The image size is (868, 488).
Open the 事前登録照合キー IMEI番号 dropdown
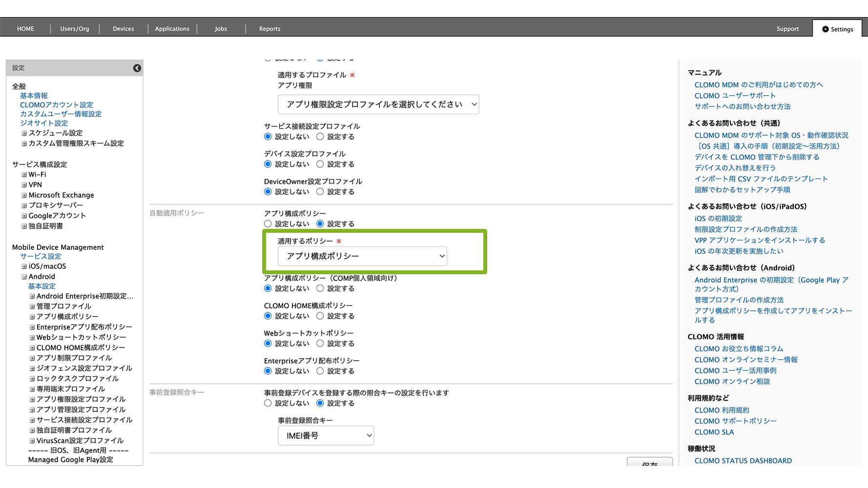tap(326, 436)
